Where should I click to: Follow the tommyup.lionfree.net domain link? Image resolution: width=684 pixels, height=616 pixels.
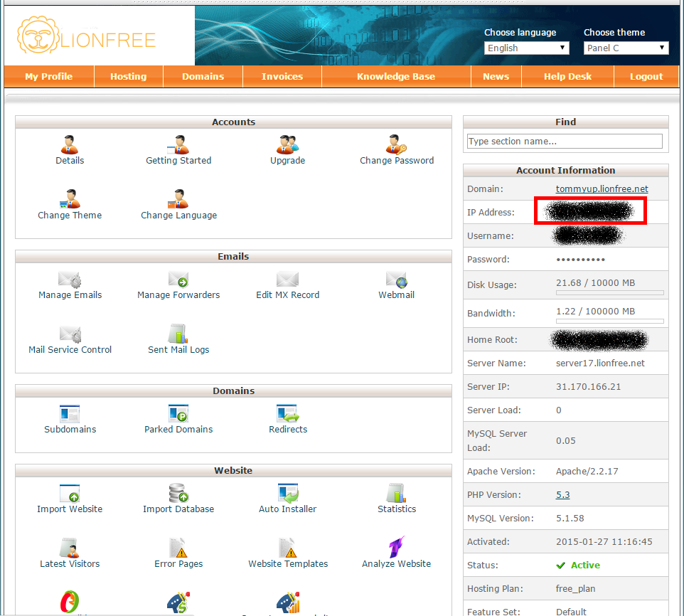[x=602, y=189]
